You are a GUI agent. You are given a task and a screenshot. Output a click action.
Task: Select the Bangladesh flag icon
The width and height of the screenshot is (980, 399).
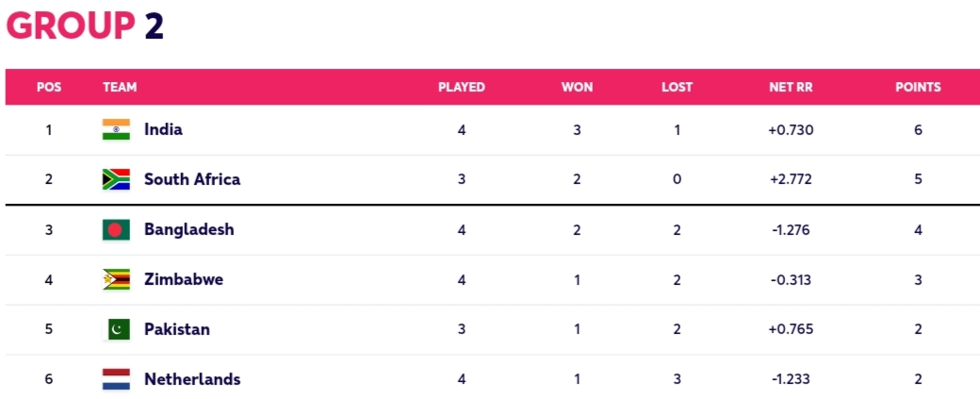pos(116,229)
